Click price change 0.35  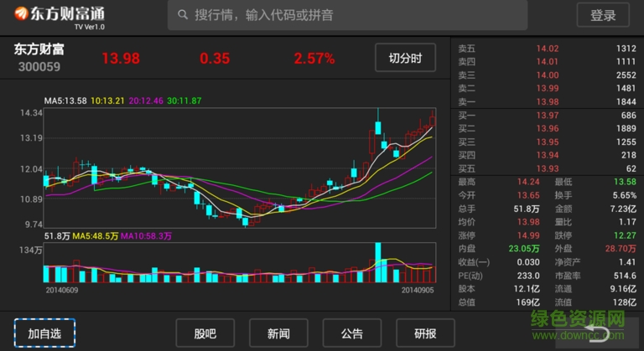coord(215,59)
